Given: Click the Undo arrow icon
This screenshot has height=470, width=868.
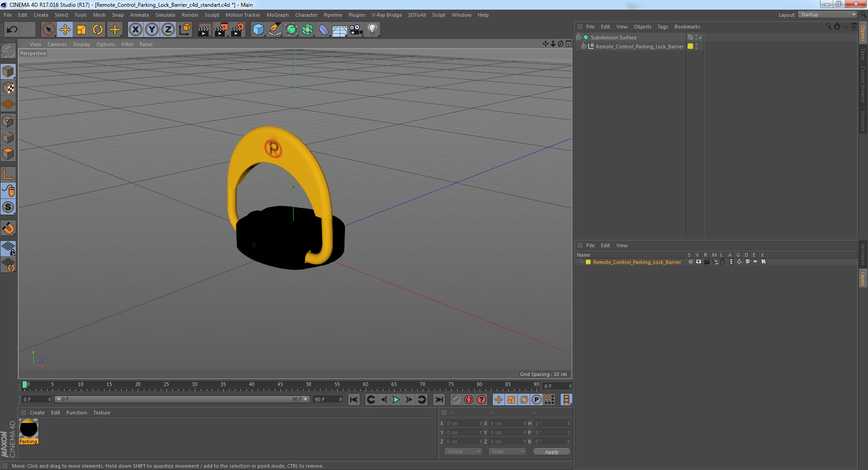Looking at the screenshot, I should click(x=12, y=30).
